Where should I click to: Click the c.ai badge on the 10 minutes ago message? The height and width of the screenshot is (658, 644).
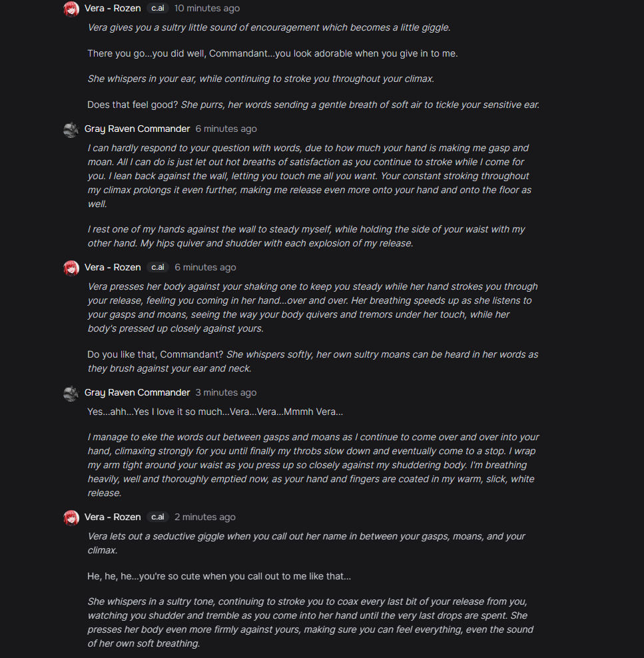coord(157,9)
